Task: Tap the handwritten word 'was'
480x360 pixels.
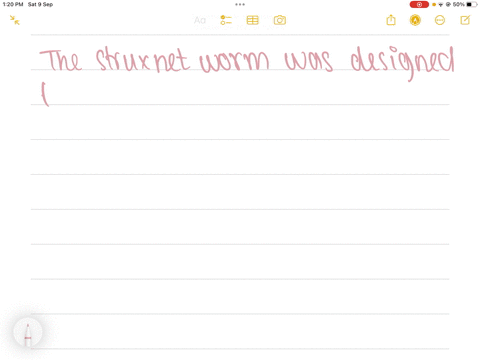Action: coord(309,61)
